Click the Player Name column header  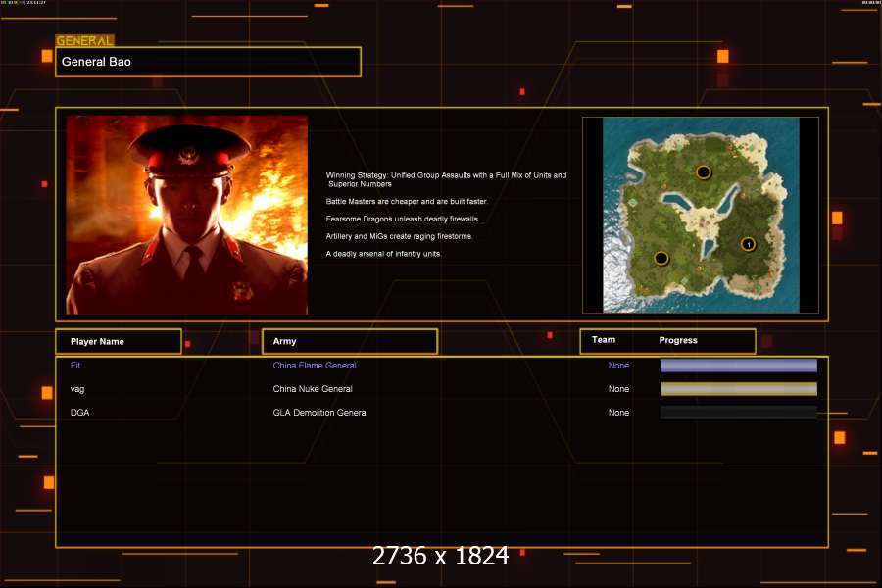click(x=119, y=342)
